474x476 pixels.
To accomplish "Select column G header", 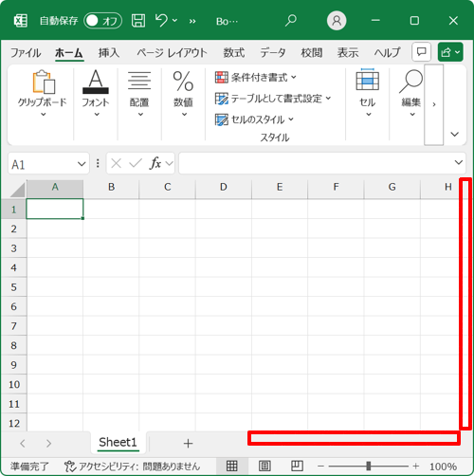I will [x=392, y=189].
